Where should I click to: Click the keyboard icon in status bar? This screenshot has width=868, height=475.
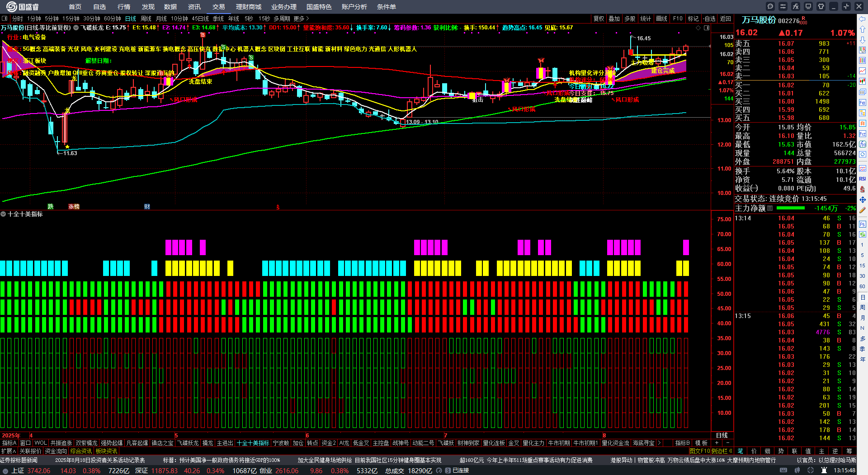click(x=784, y=470)
